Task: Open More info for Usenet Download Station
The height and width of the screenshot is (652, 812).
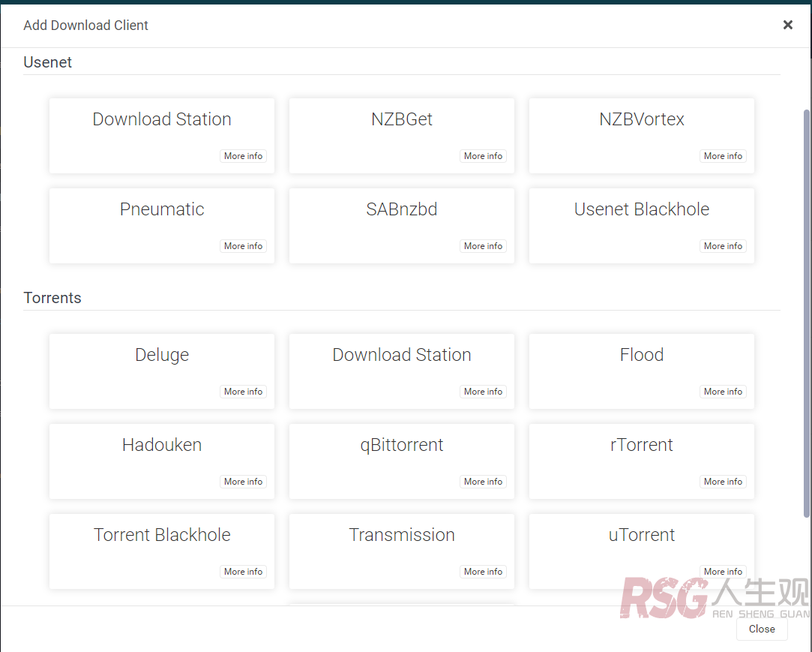Action: point(243,156)
